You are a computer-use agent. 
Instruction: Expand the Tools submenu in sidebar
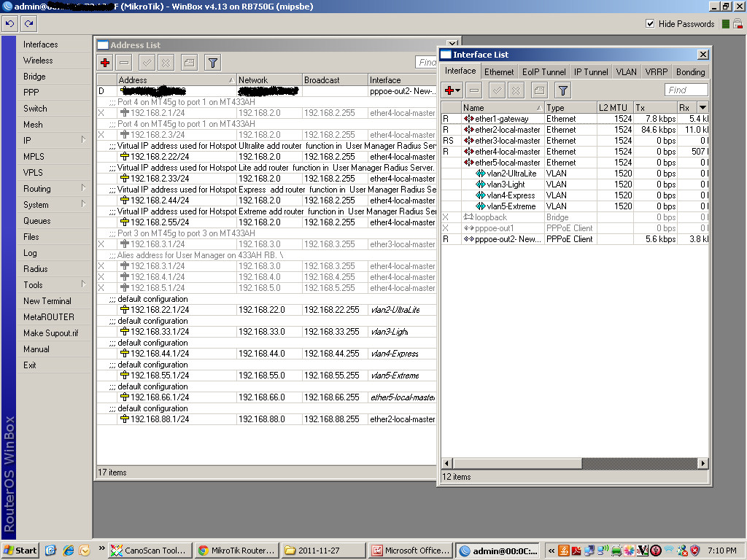(53, 285)
